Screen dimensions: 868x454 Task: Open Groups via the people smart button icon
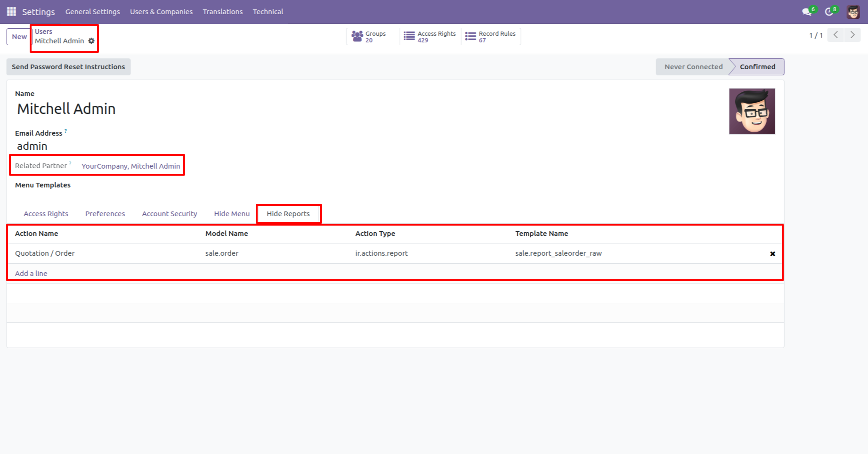(x=358, y=36)
